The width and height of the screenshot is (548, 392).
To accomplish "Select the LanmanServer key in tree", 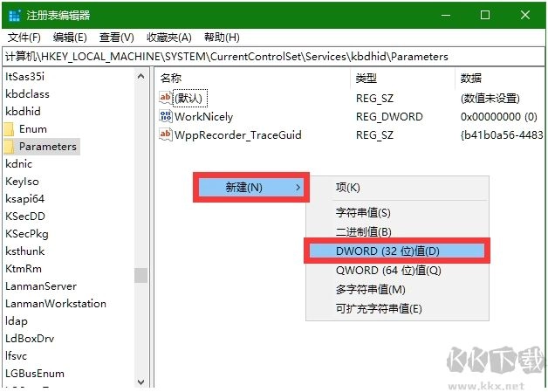I will tap(41, 286).
